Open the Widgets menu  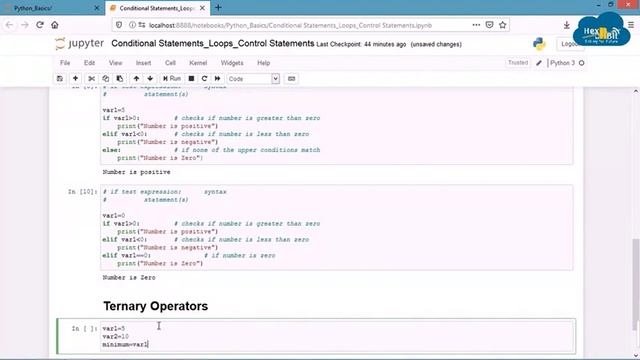(x=232, y=63)
